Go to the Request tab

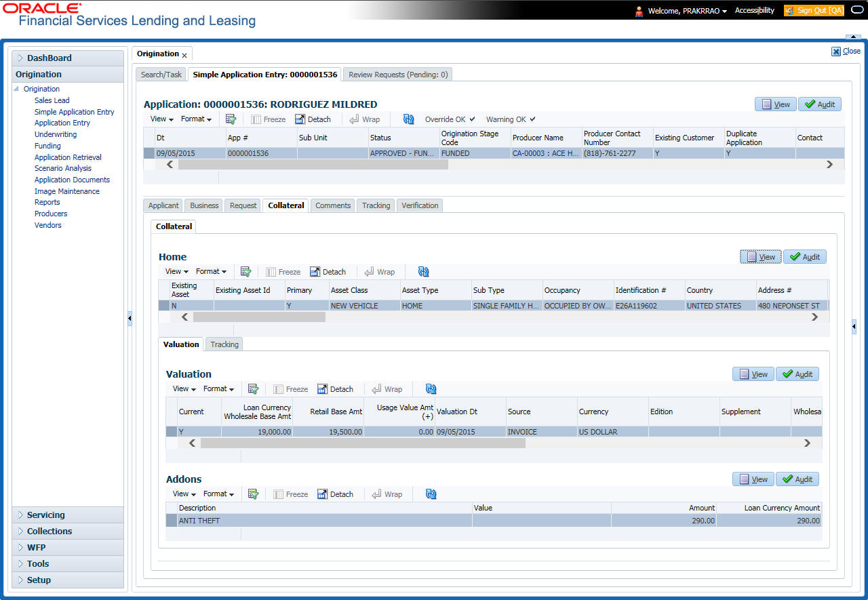[243, 205]
